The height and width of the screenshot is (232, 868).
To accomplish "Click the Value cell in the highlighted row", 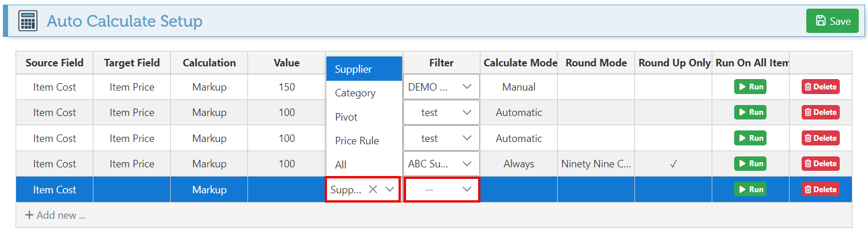I will point(287,189).
